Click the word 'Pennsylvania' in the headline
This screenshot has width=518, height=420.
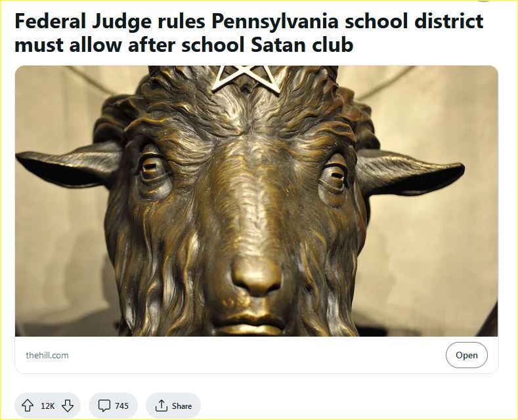[275, 22]
